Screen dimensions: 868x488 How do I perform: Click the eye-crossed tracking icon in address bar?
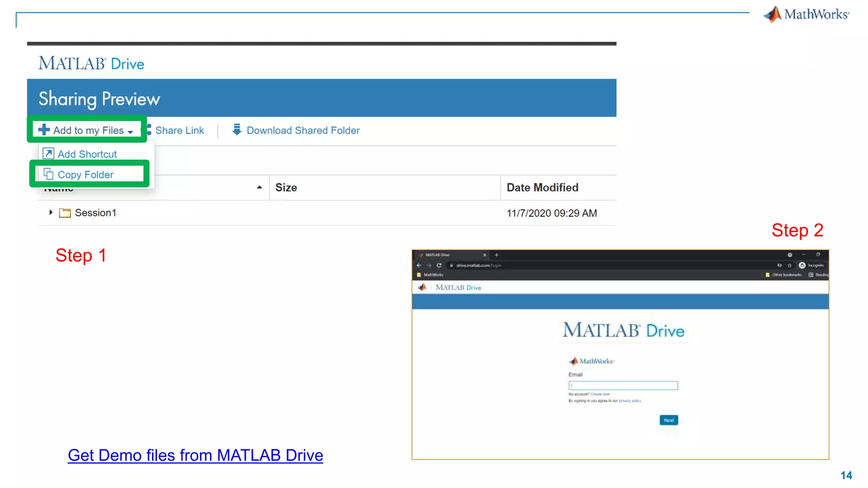(779, 266)
